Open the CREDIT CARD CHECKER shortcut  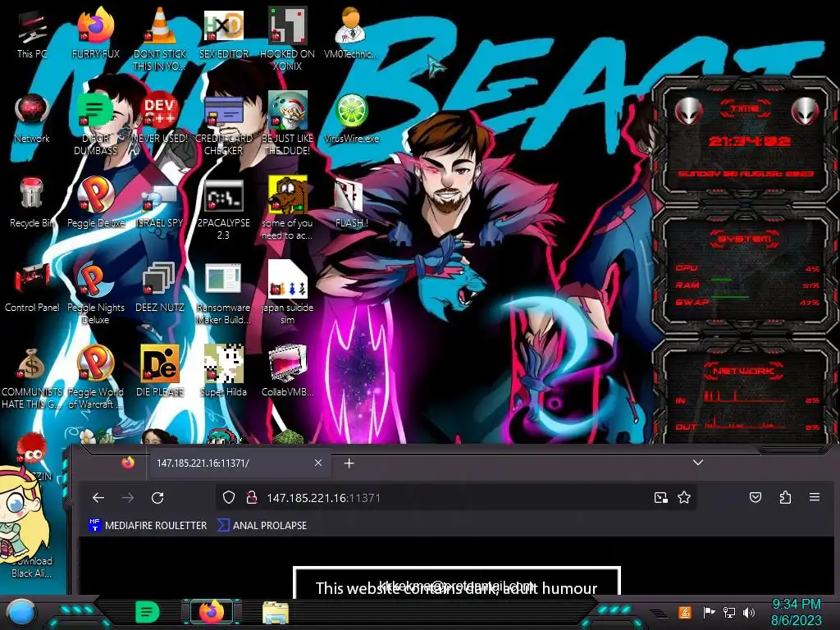[x=224, y=125]
